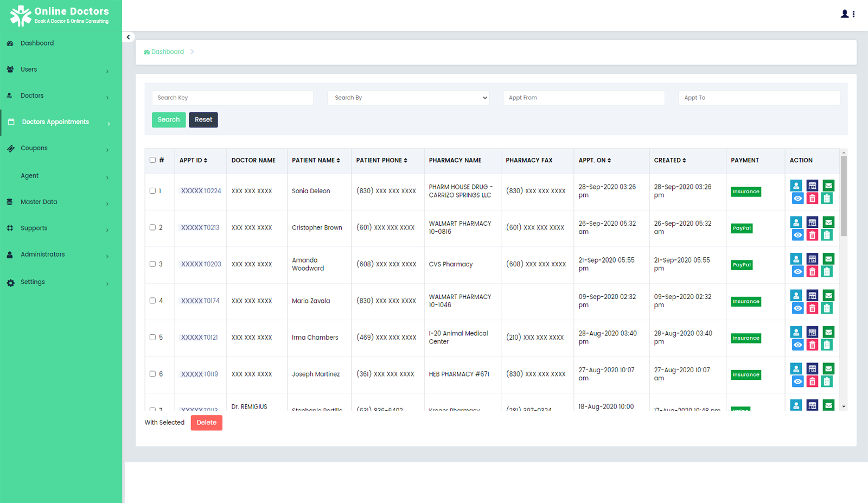Click the Appt From date field

(584, 98)
